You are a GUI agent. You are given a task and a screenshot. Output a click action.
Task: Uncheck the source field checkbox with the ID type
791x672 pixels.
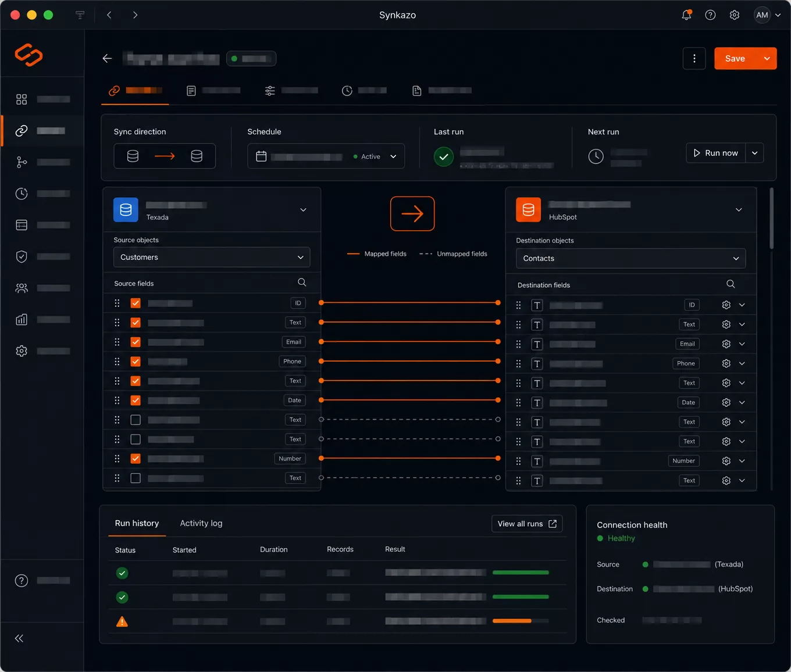coord(136,303)
